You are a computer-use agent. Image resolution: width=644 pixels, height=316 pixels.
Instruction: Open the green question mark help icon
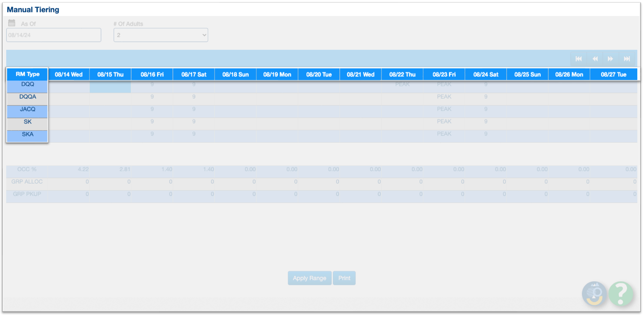click(x=621, y=294)
